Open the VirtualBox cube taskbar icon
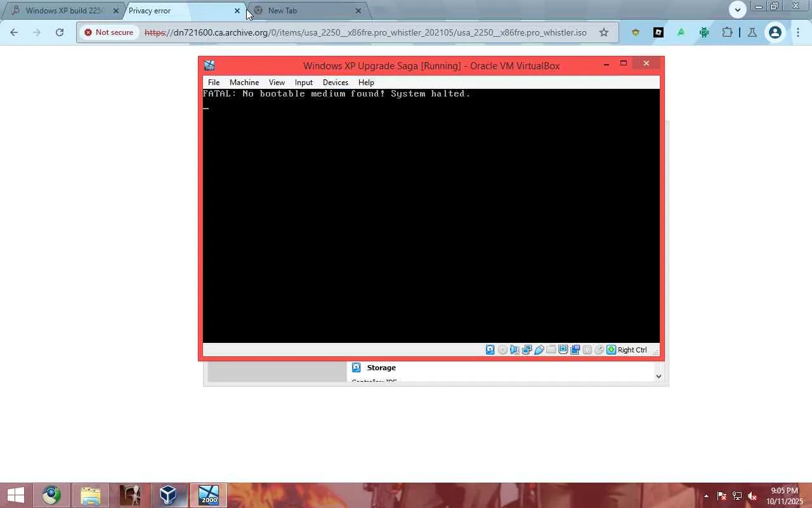812x508 pixels. point(168,495)
